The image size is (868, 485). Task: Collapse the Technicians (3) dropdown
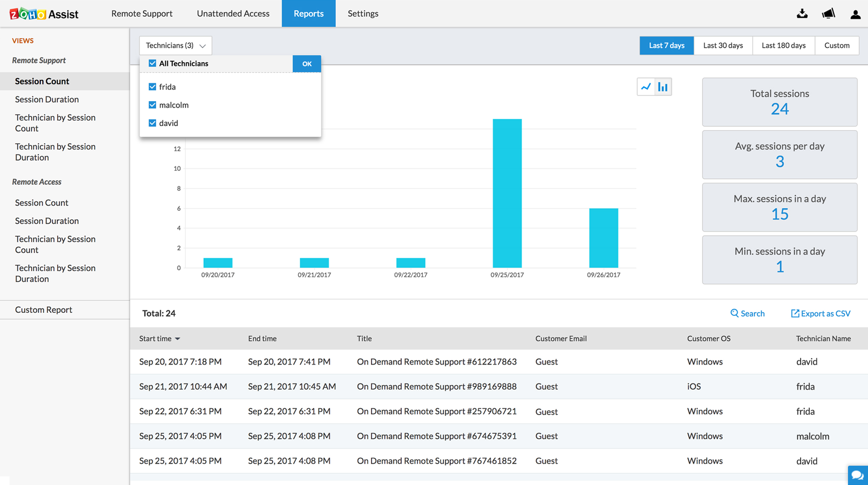(x=175, y=46)
